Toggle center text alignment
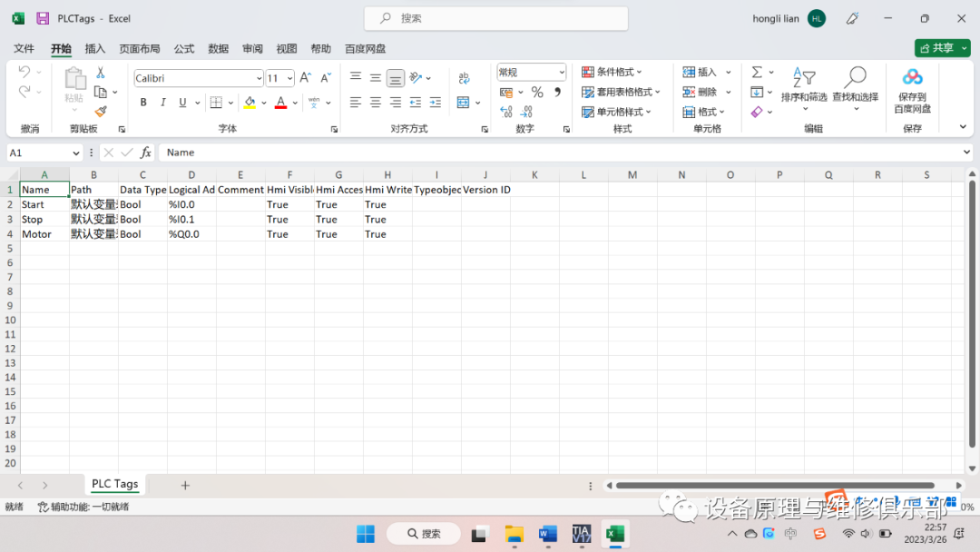The height and width of the screenshot is (552, 980). (375, 102)
